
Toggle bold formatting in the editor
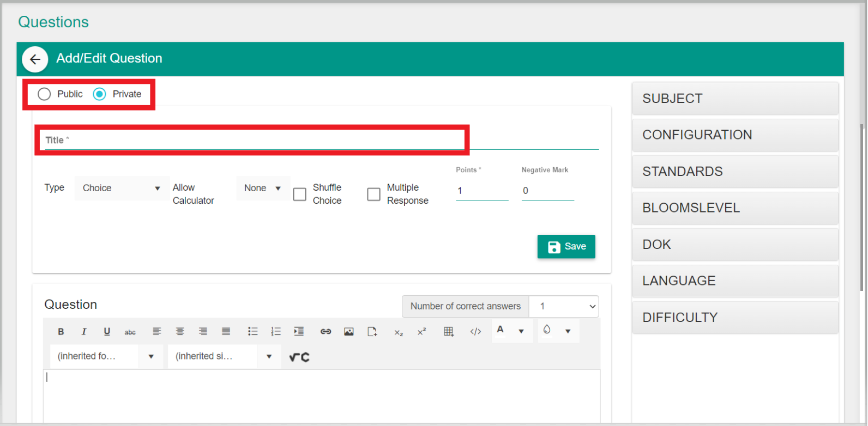(x=61, y=332)
